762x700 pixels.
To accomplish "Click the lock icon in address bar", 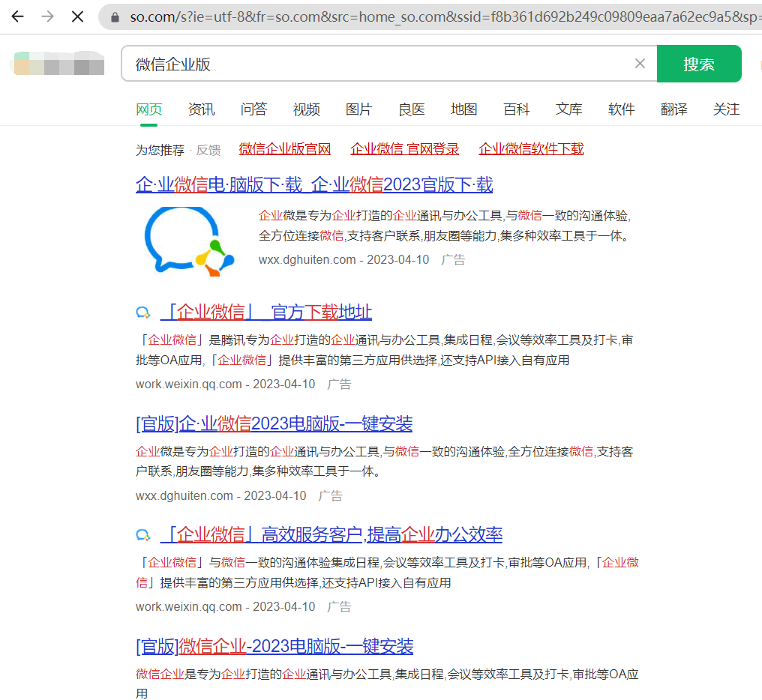I will coord(115,17).
